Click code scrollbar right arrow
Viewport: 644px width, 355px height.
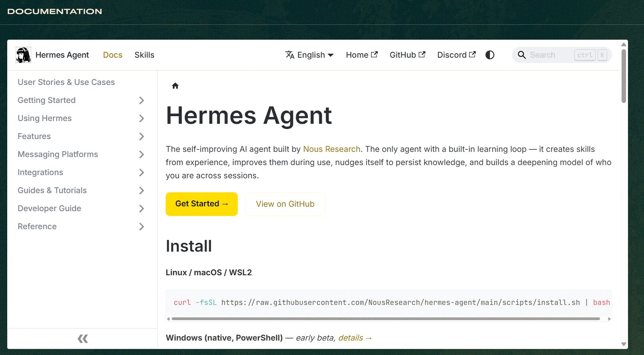click(x=609, y=319)
